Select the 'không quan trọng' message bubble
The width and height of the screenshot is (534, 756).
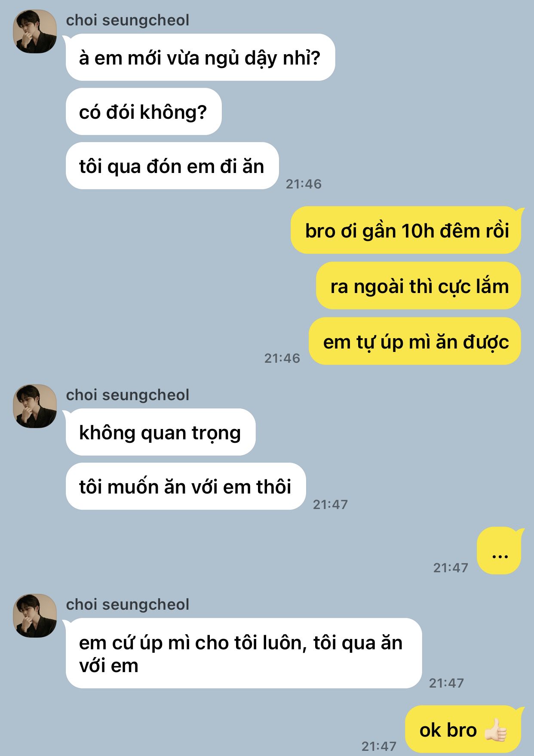160,432
